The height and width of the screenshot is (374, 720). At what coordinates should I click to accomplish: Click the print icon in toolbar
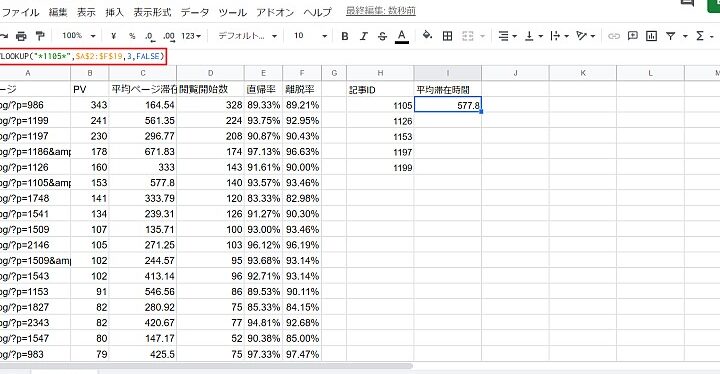pos(21,36)
